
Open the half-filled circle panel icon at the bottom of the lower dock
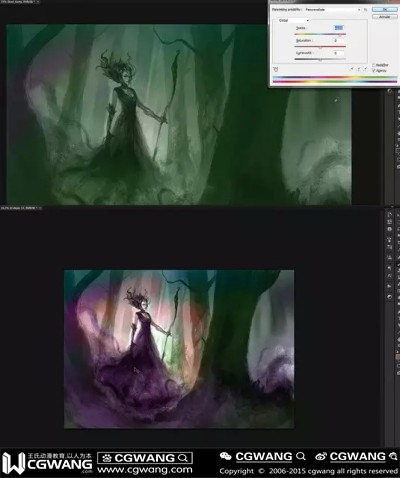tap(389, 297)
